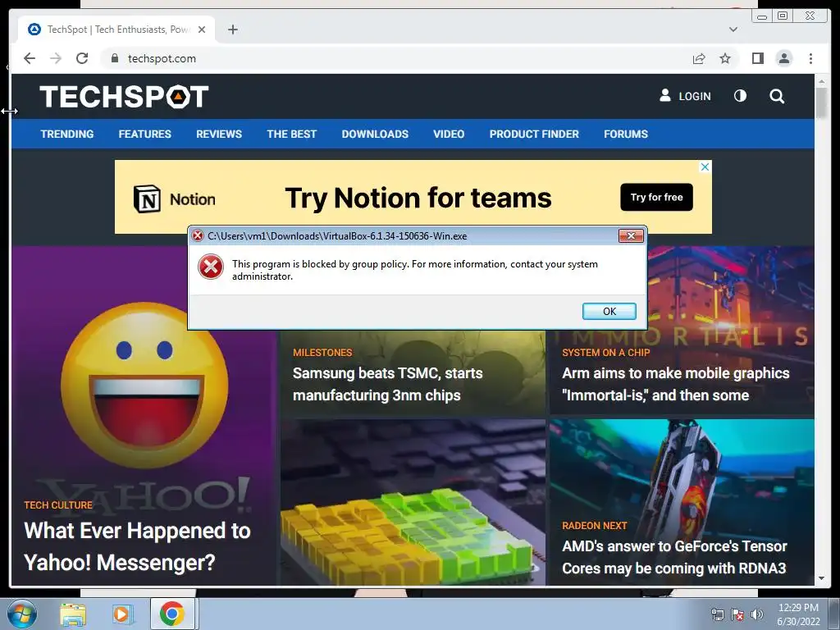This screenshot has height=630, width=840.
Task: Toggle the dark/light theme icon
Action: pyautogui.click(x=740, y=96)
